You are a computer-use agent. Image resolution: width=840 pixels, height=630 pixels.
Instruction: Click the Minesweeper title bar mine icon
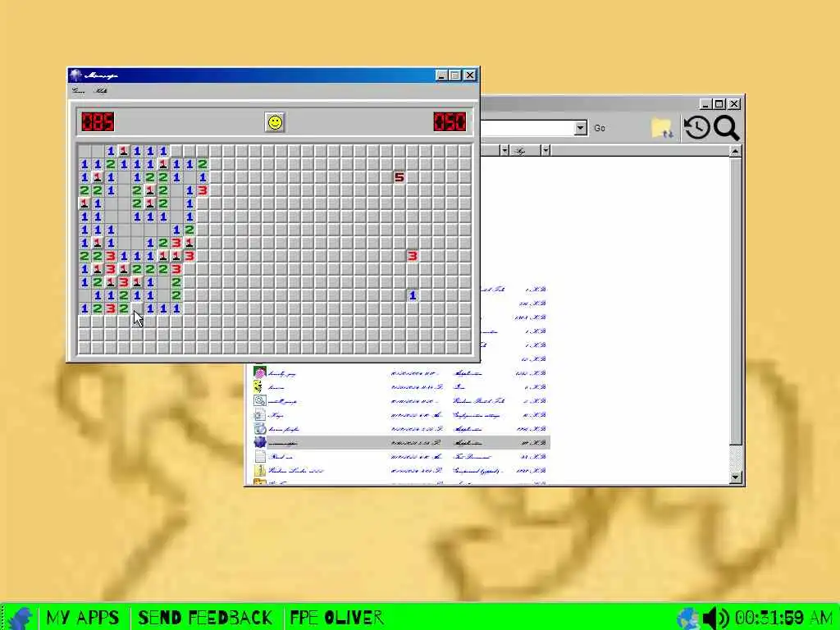pyautogui.click(x=76, y=75)
